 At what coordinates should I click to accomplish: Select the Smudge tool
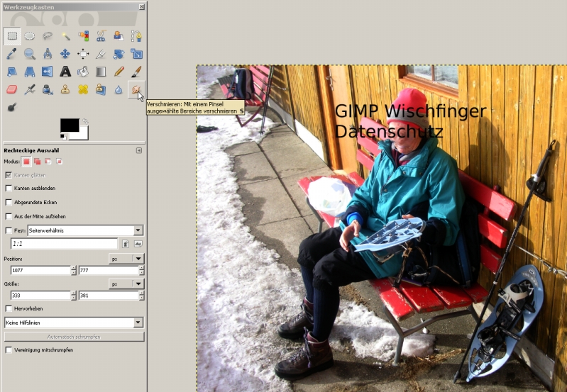tap(136, 89)
